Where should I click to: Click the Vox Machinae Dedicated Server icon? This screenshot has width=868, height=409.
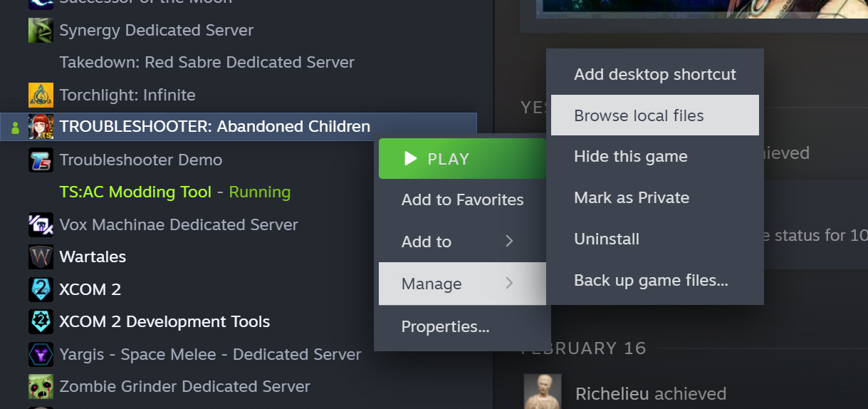pyautogui.click(x=41, y=224)
